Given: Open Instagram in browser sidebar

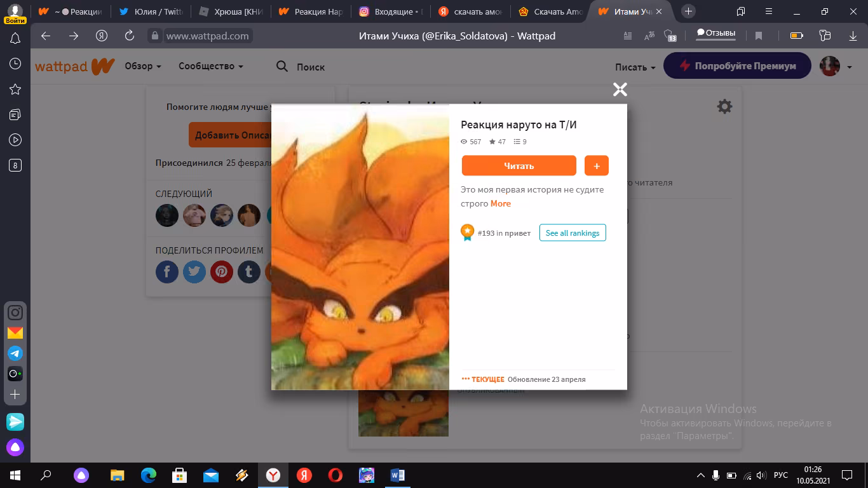Looking at the screenshot, I should pyautogui.click(x=15, y=312).
